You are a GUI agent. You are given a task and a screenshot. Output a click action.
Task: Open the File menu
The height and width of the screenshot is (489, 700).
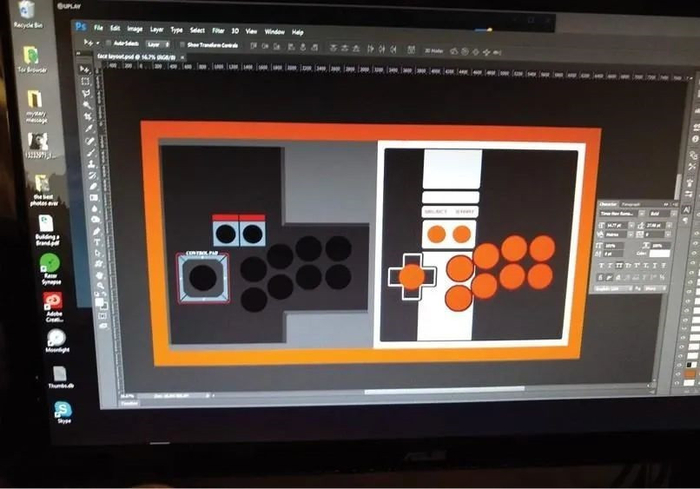coord(98,28)
